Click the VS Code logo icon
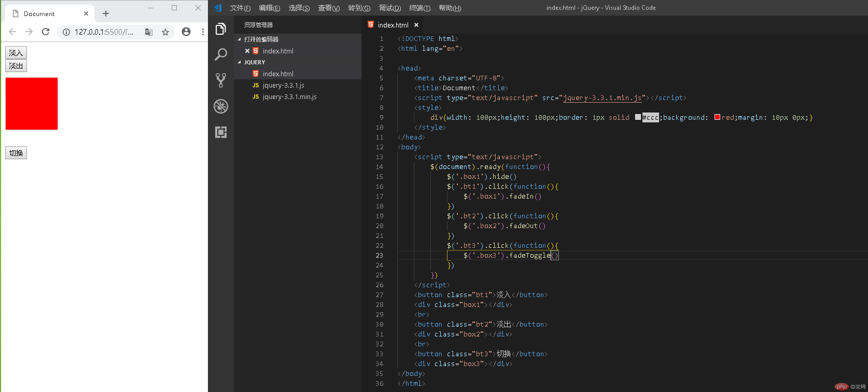The image size is (868, 392). [x=218, y=8]
